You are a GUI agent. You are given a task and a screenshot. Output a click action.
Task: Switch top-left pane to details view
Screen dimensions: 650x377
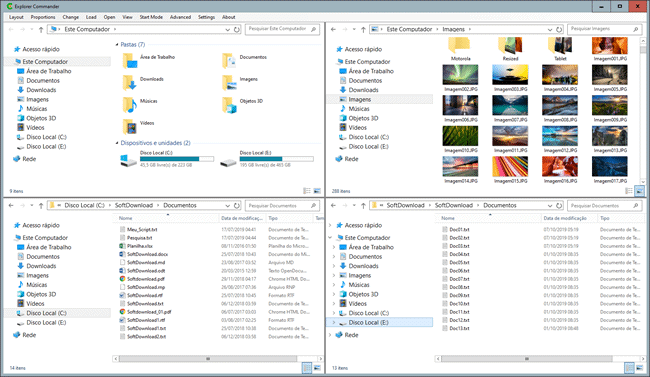(x=307, y=191)
